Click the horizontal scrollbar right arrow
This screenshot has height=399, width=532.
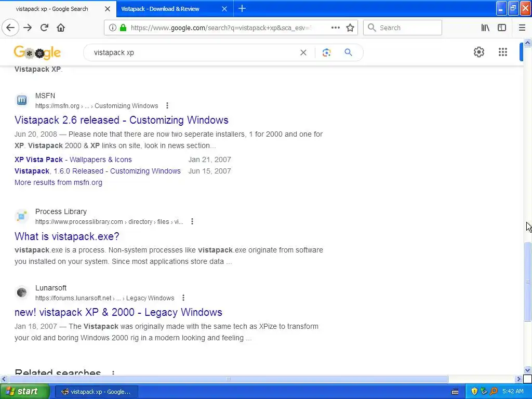(519, 379)
